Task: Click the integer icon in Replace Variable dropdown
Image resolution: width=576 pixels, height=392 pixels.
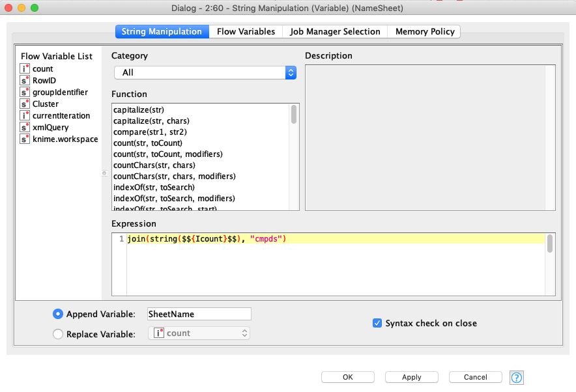Action: 159,333
